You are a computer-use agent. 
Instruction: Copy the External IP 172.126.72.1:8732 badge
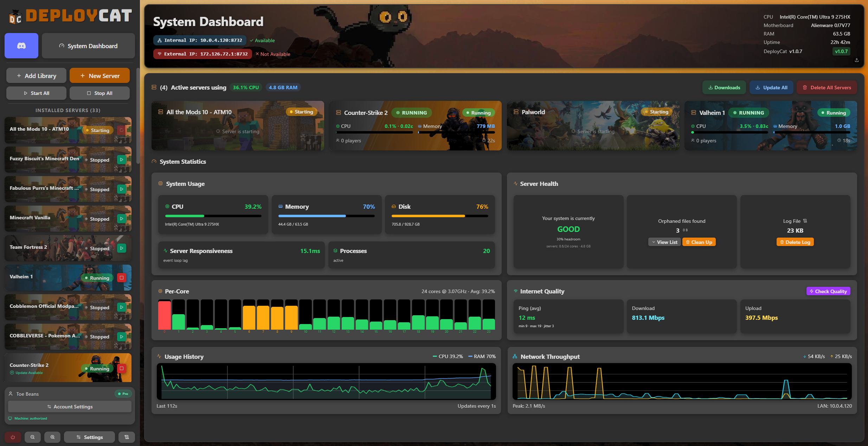click(x=202, y=54)
